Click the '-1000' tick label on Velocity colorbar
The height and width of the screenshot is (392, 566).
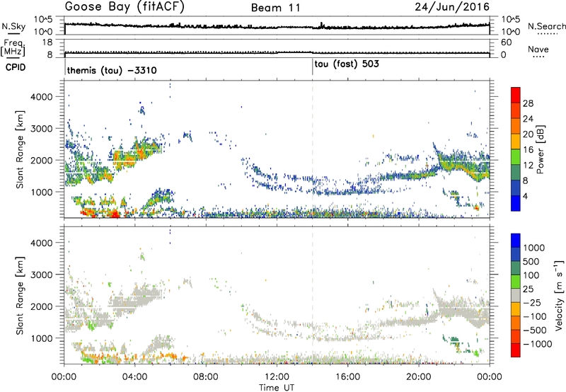pos(538,344)
